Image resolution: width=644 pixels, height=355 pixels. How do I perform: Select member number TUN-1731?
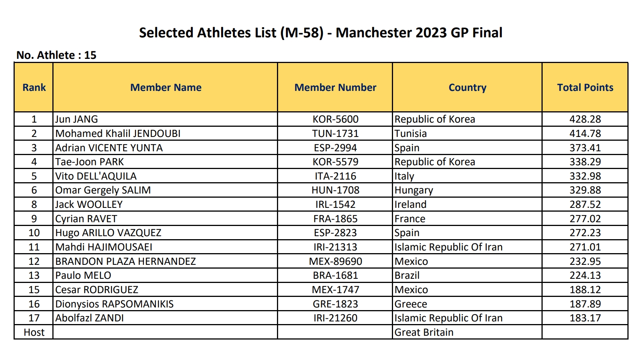tap(335, 134)
